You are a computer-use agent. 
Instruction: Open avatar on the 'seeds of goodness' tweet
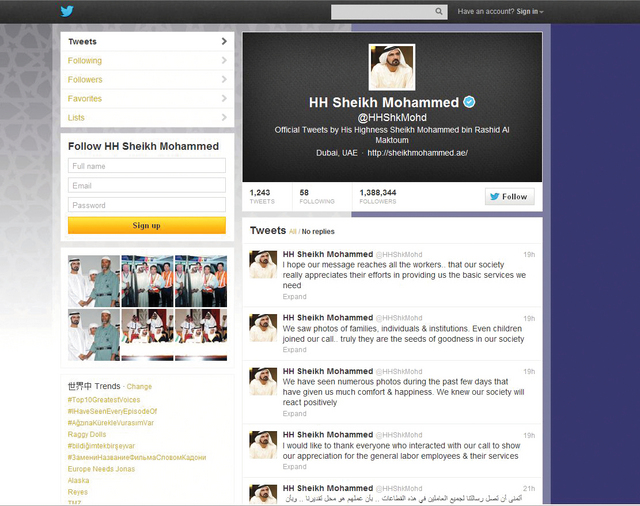click(263, 328)
